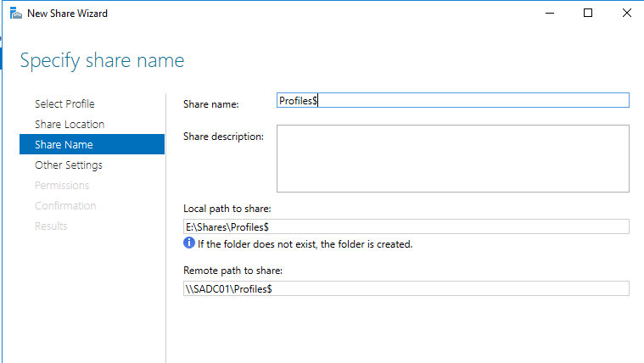Click the greyed-out Confirmation step
The height and width of the screenshot is (363, 644).
click(65, 205)
